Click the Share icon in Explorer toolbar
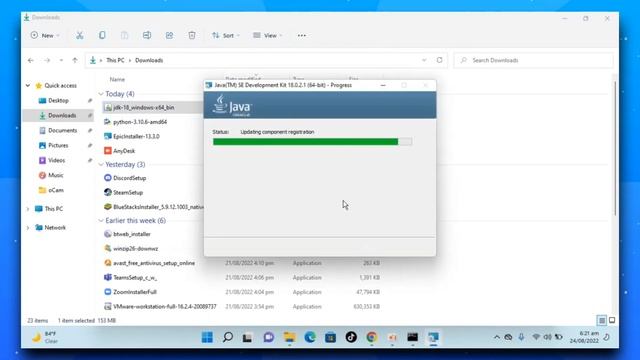The width and height of the screenshot is (640, 360). [169, 36]
